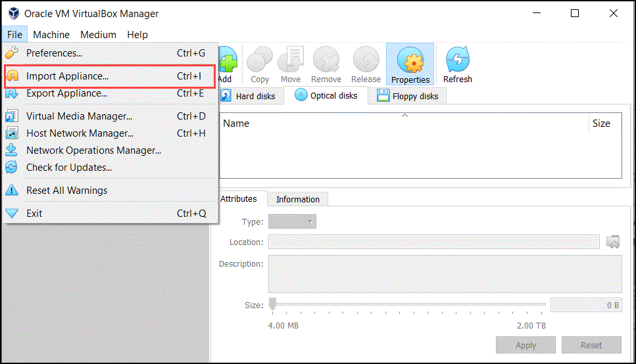
Task: Switch to Optical disks tab
Action: pyautogui.click(x=326, y=96)
